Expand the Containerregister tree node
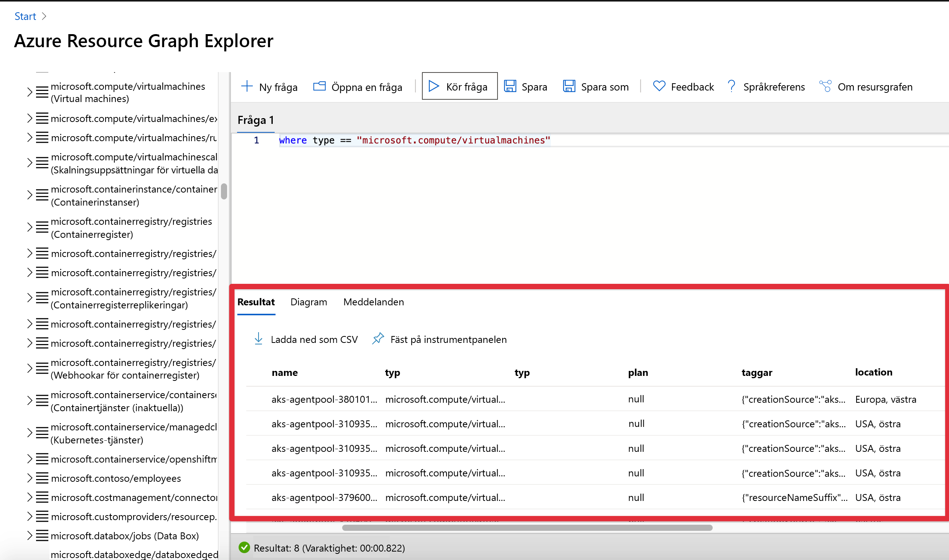The height and width of the screenshot is (560, 949). tap(30, 227)
